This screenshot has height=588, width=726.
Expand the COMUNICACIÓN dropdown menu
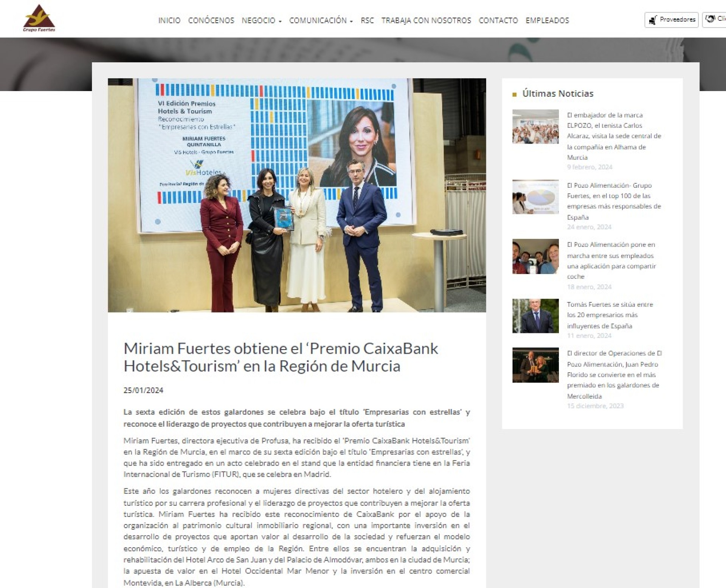[x=321, y=20]
